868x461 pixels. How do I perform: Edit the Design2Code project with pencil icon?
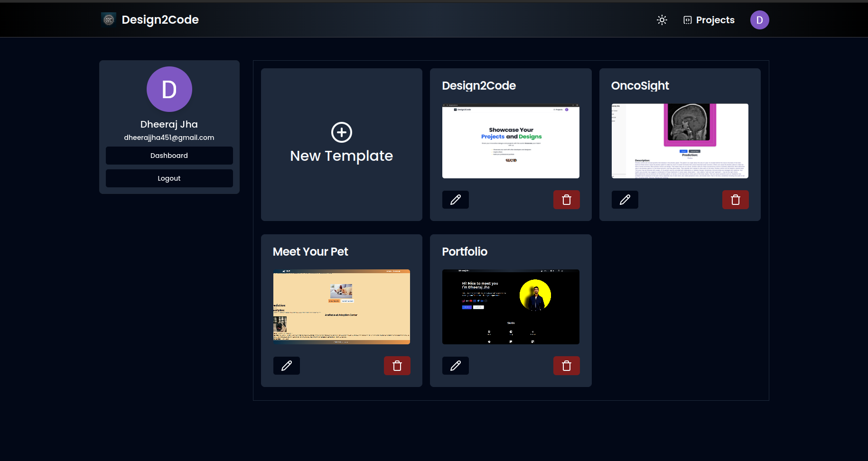click(456, 200)
